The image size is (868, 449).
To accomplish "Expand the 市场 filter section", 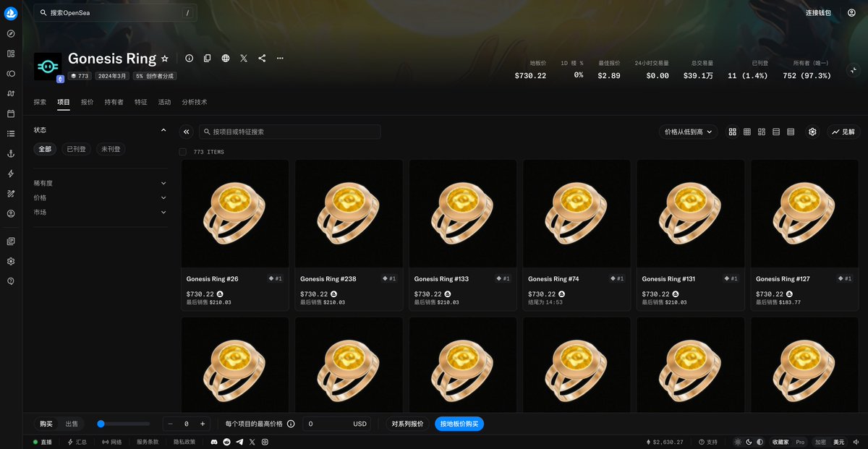I will 101,212.
